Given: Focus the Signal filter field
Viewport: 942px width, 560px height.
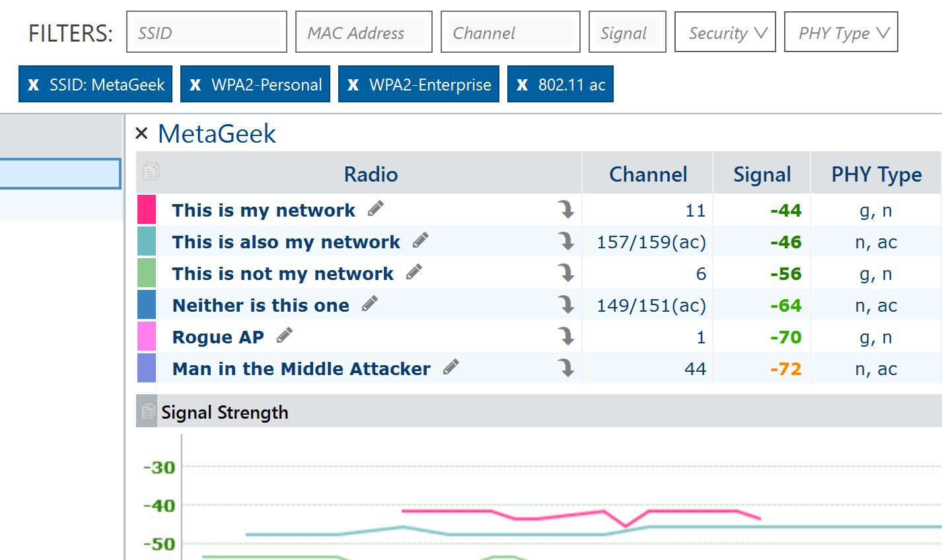Looking at the screenshot, I should tap(628, 32).
